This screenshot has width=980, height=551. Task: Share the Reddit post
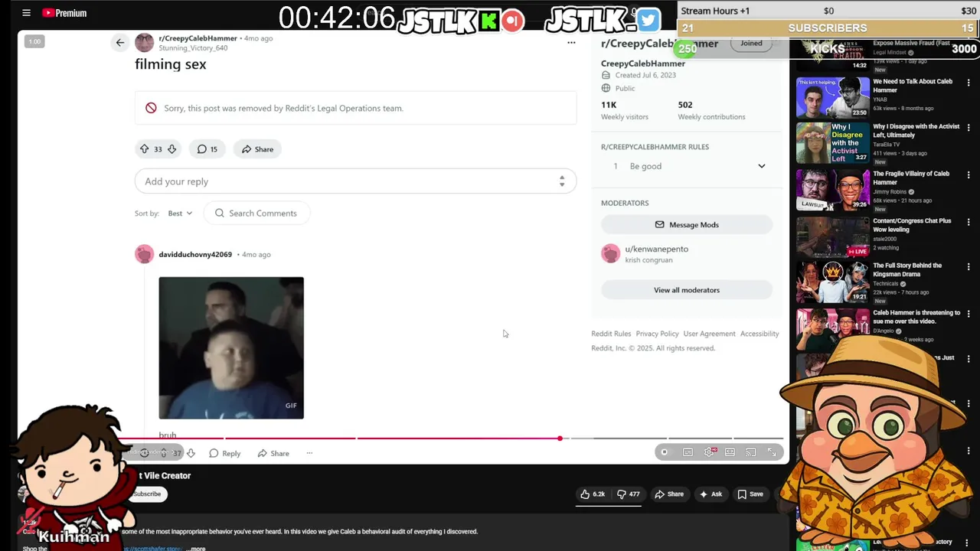click(x=257, y=149)
